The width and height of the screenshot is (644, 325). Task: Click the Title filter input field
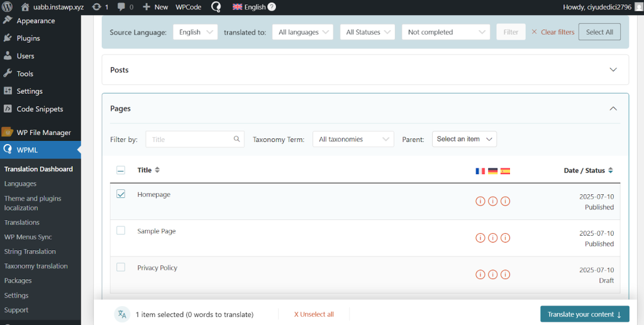(191, 139)
